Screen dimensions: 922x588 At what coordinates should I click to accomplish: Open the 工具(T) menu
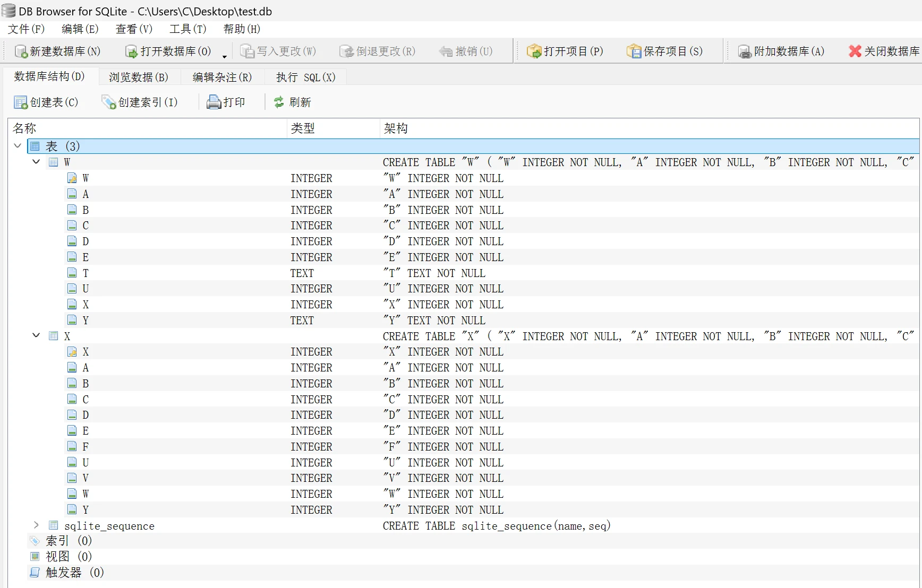click(x=187, y=29)
